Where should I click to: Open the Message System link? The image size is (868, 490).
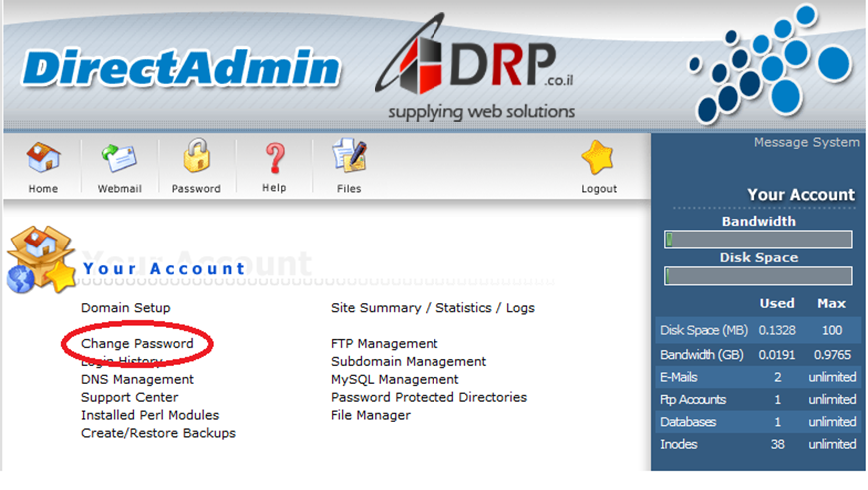(806, 143)
